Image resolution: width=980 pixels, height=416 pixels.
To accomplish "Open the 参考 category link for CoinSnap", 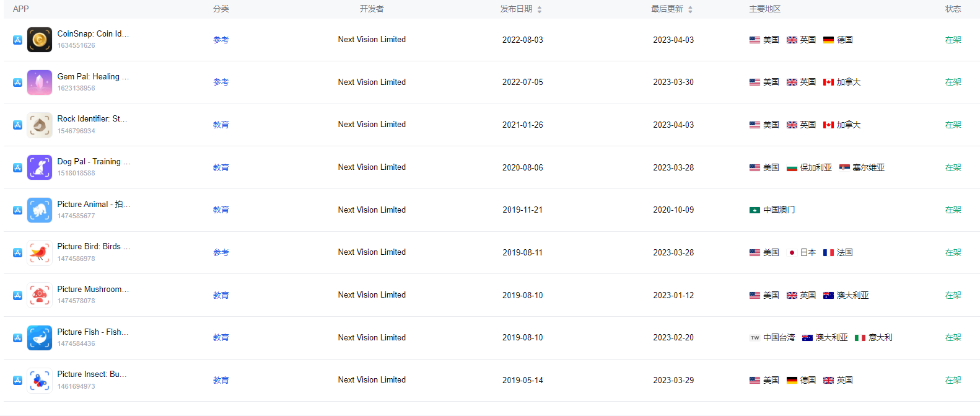I will [x=221, y=40].
